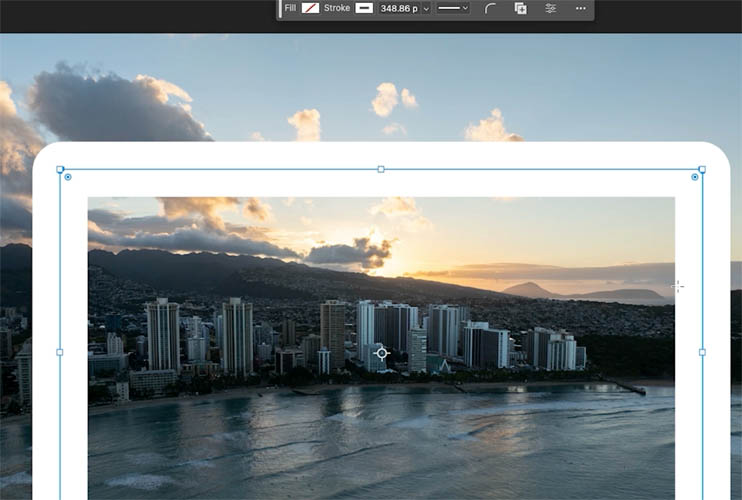This screenshot has width=742, height=500.
Task: Open the Fill color swatch
Action: point(310,8)
